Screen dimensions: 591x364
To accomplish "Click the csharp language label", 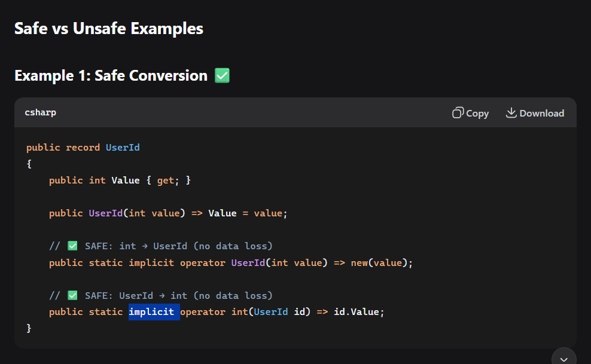I will tap(41, 112).
